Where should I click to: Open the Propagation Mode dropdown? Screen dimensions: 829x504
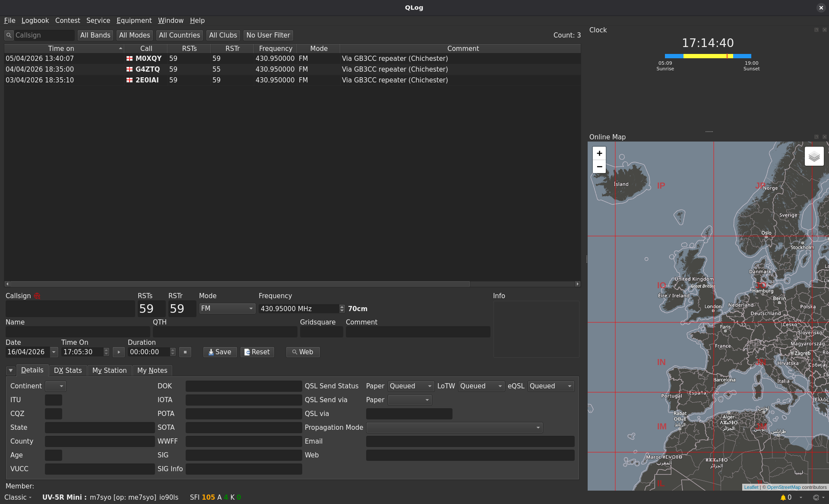tap(454, 428)
